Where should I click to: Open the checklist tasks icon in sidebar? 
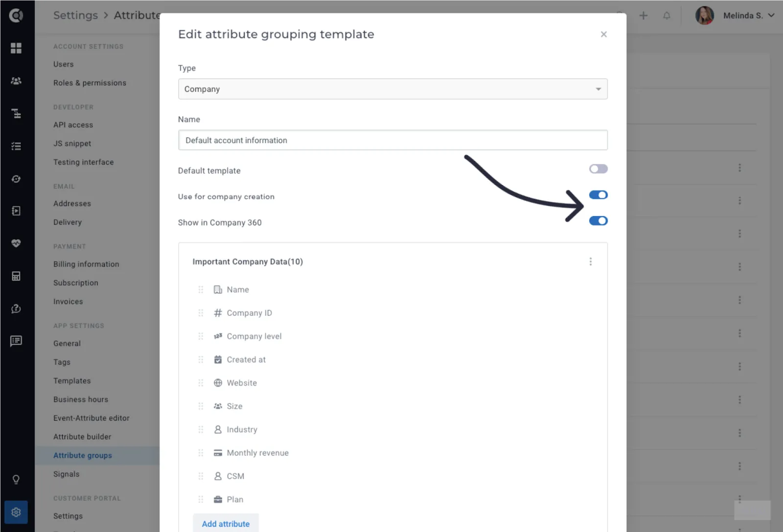click(16, 146)
